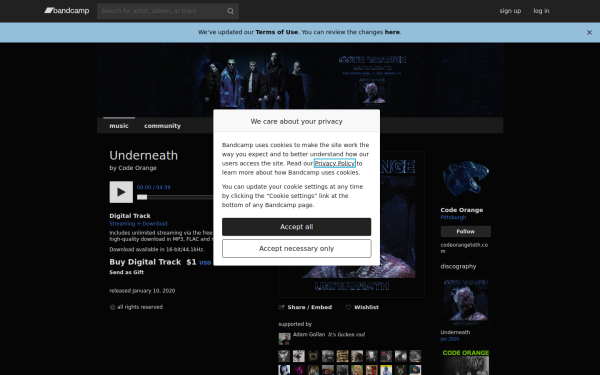Choose Accept necessary only

[297, 249]
